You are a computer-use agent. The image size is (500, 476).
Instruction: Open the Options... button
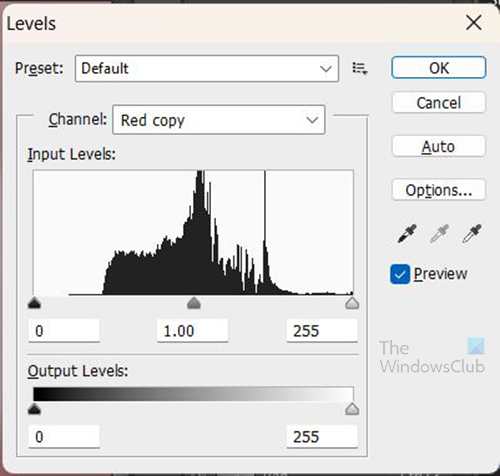(x=439, y=190)
